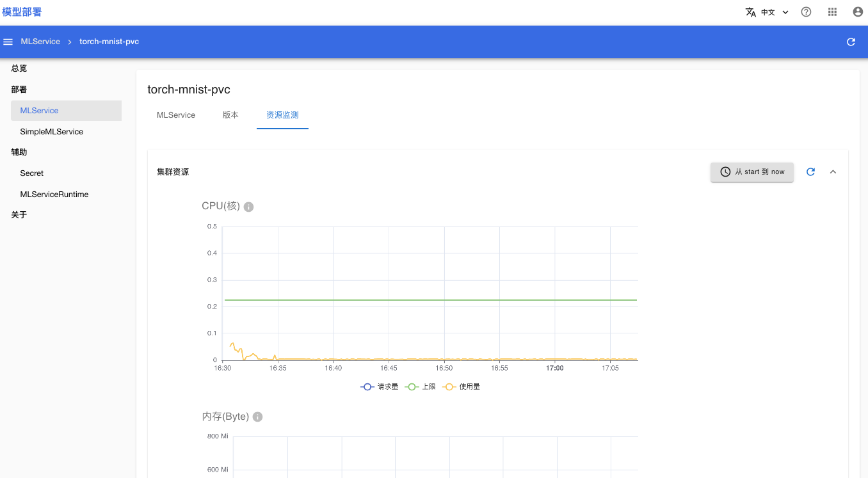The width and height of the screenshot is (868, 478).
Task: Click MLService breadcrumb link
Action: click(40, 42)
